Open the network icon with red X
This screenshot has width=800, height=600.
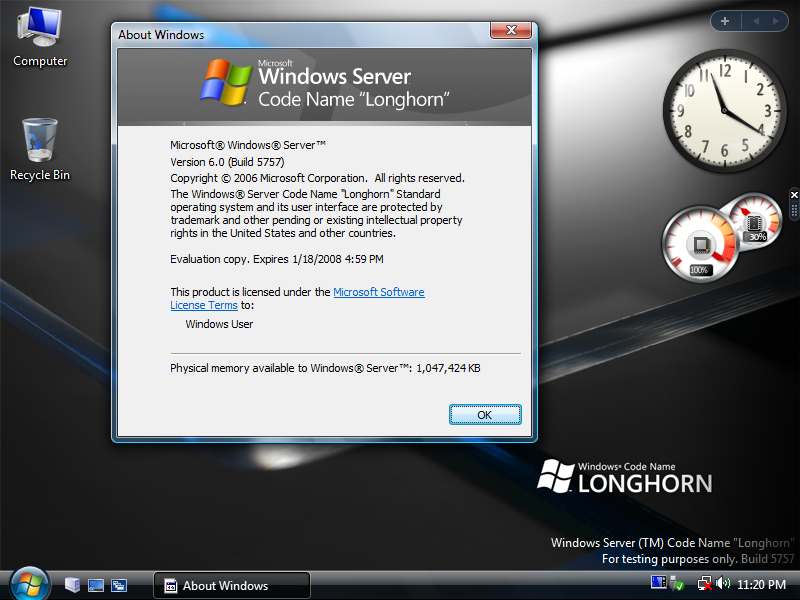coord(705,583)
